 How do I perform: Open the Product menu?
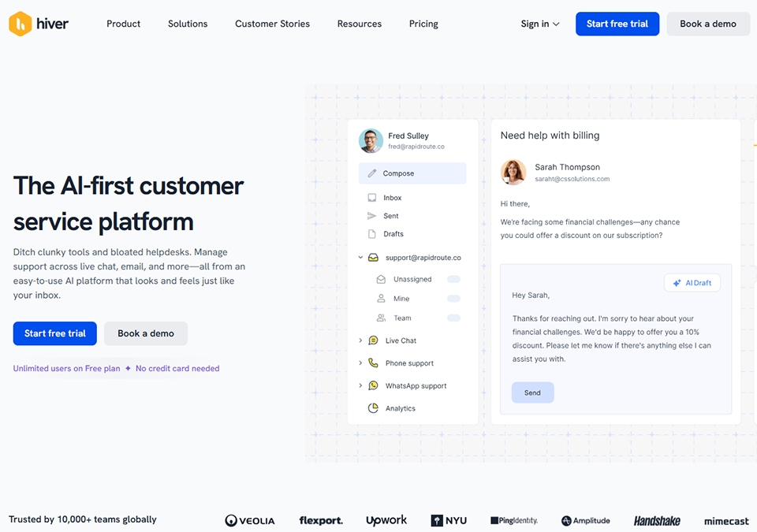(123, 24)
